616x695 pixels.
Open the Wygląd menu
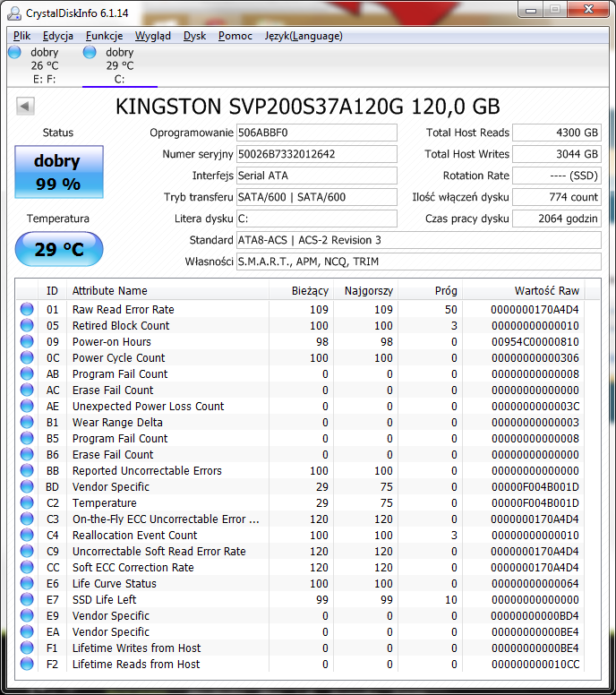coord(153,36)
